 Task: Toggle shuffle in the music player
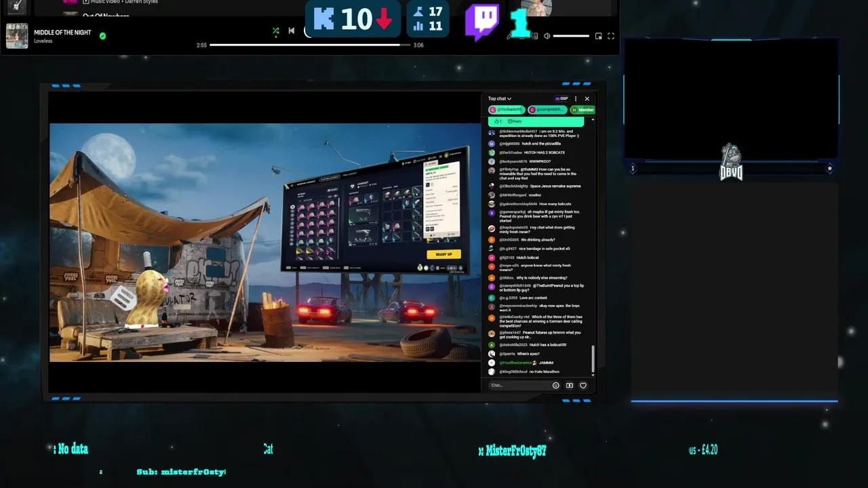pyautogui.click(x=275, y=30)
